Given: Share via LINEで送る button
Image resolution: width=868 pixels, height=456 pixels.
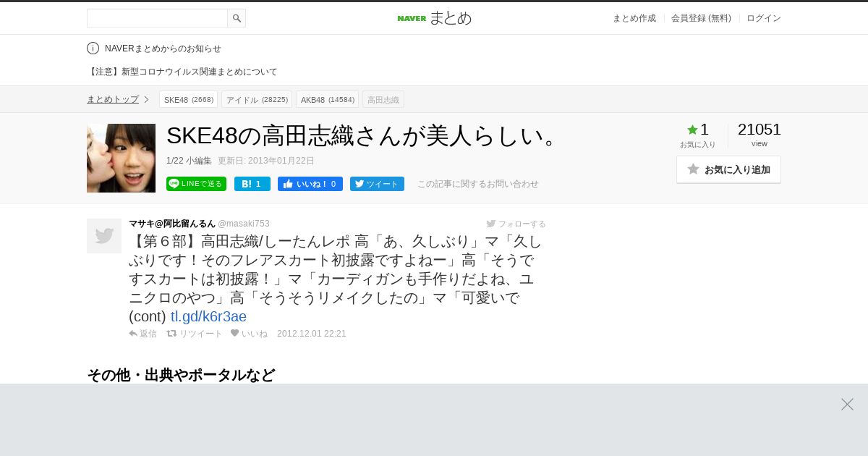Looking at the screenshot, I should (196, 184).
